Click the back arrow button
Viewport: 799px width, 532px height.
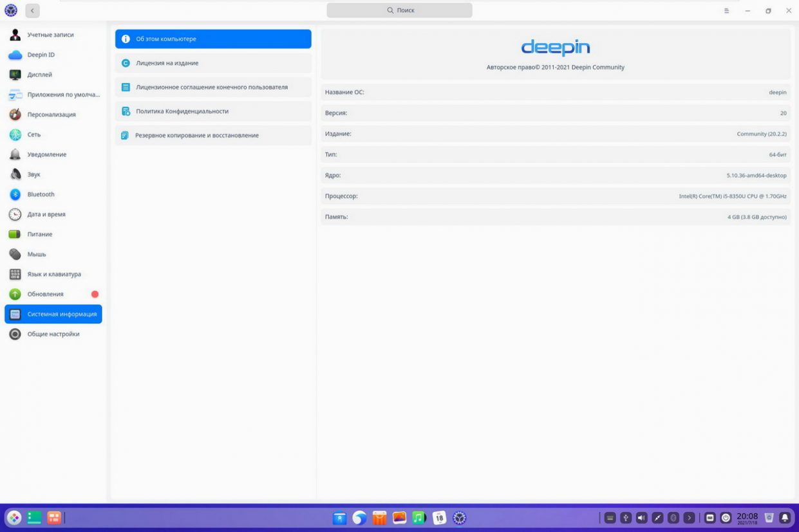pyautogui.click(x=32, y=10)
